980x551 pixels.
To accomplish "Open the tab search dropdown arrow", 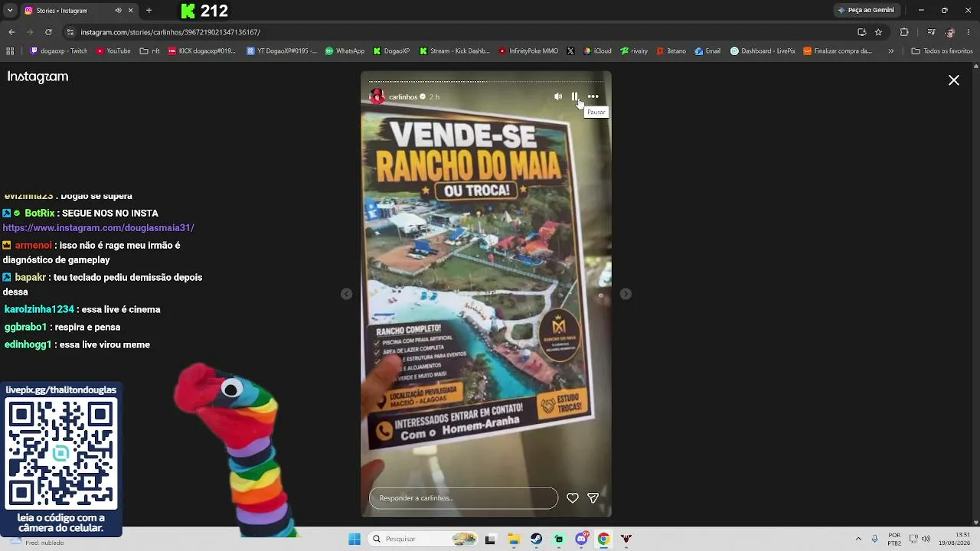I will point(10,11).
